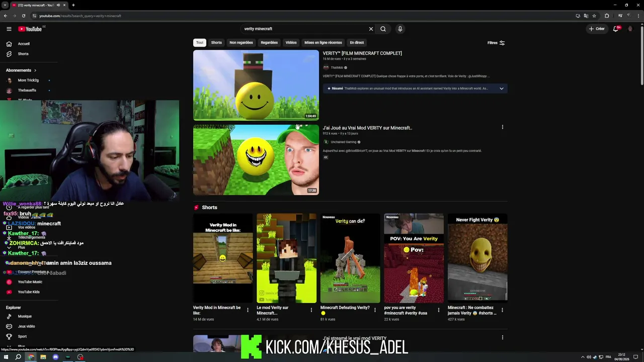Select the Shorts filter chip
The width and height of the screenshot is (644, 362).
click(216, 43)
